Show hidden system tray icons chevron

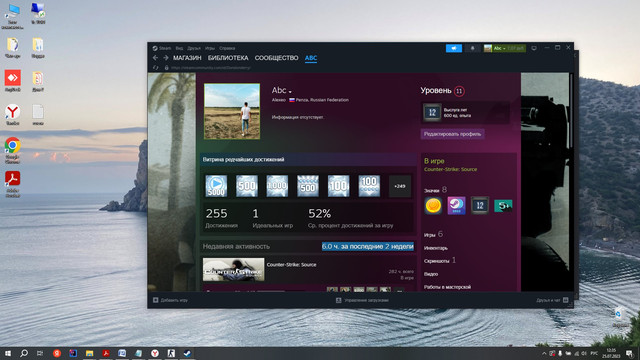[544, 353]
